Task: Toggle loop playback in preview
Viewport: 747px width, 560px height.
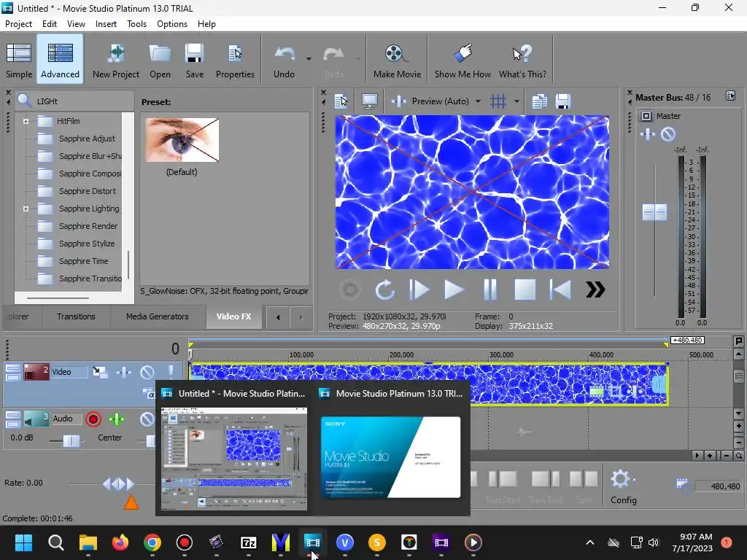Action: pos(384,289)
